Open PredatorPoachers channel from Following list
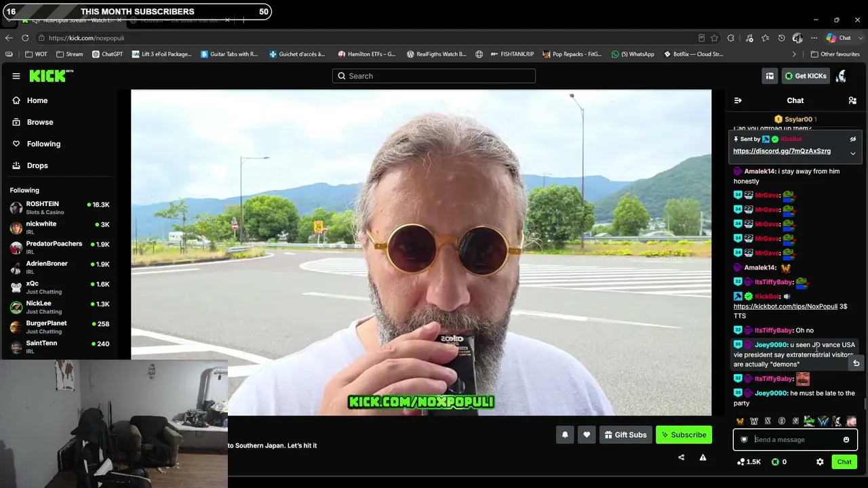 59,247
